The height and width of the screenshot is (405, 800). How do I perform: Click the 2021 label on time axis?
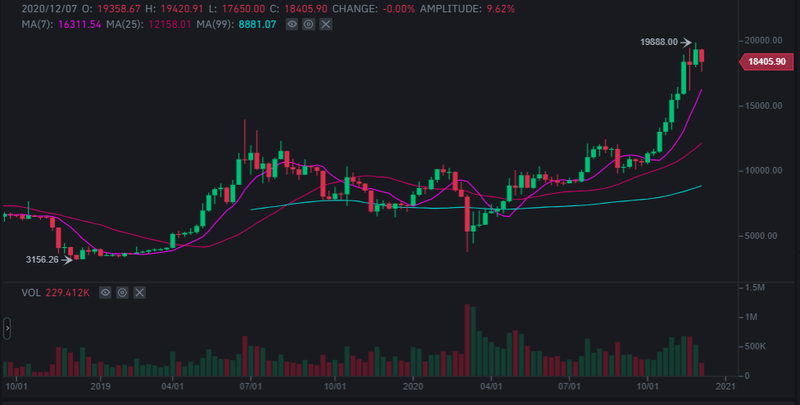point(727,385)
